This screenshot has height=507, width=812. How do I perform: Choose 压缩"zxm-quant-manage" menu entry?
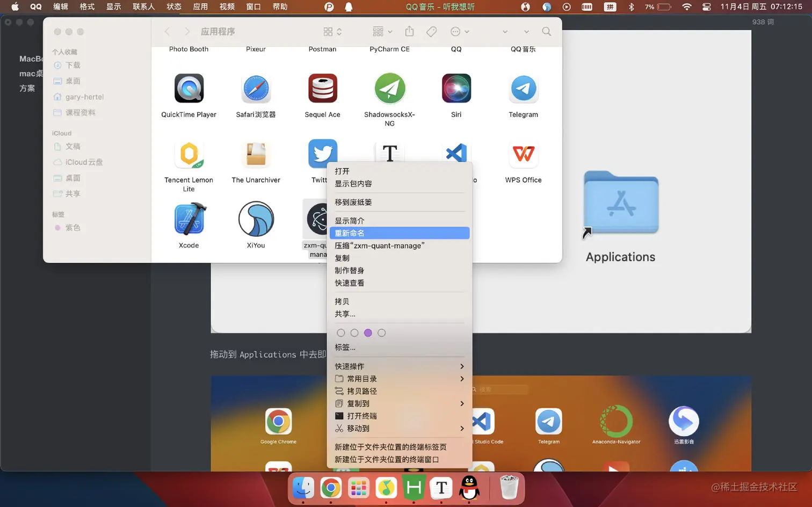tap(399, 245)
